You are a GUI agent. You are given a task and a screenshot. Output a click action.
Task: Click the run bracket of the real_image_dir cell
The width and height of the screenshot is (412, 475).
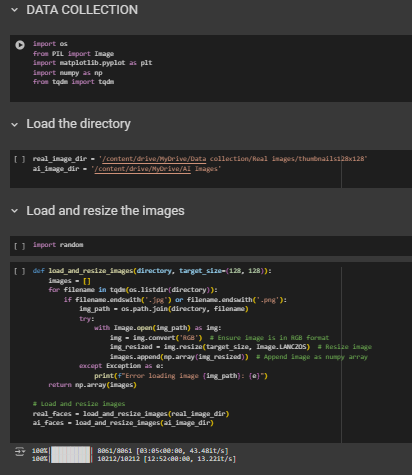point(19,159)
